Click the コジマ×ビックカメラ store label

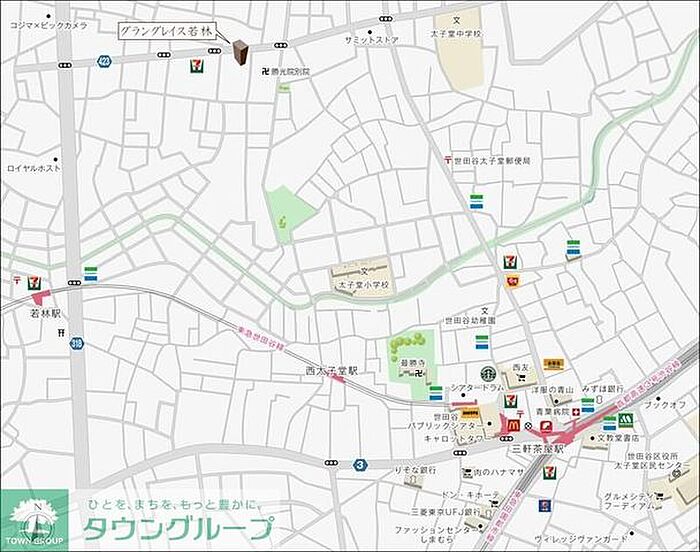[x=46, y=25]
